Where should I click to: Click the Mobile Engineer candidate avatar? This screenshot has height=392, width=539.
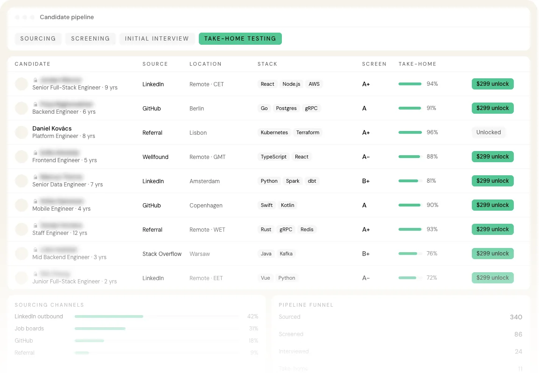pos(21,205)
